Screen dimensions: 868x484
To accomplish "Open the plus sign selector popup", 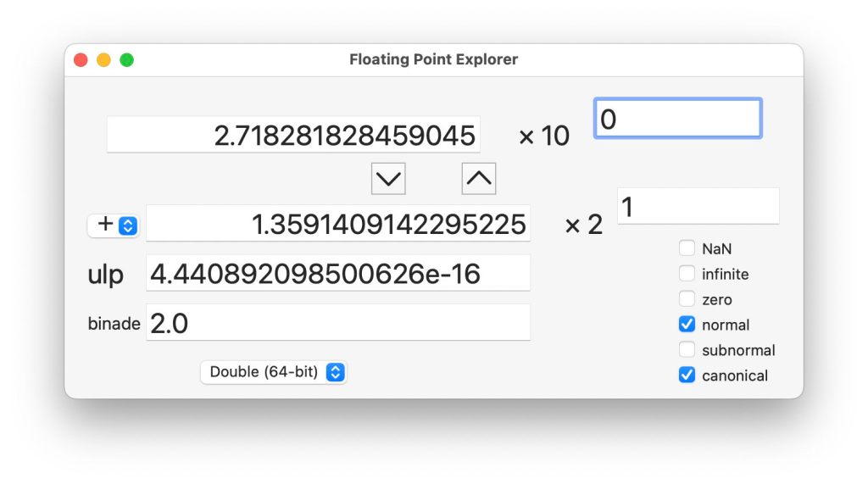I will click(x=114, y=225).
